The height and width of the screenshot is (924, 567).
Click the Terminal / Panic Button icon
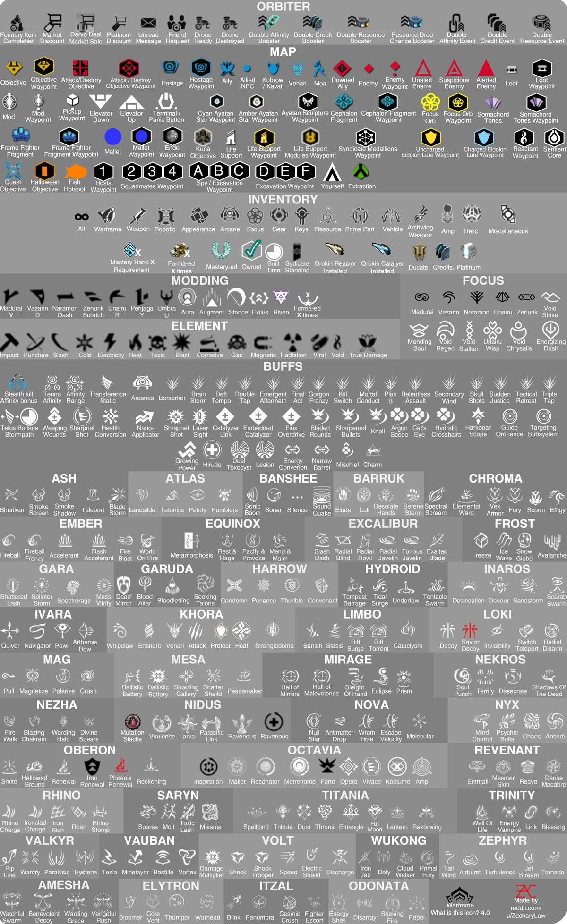click(x=166, y=101)
